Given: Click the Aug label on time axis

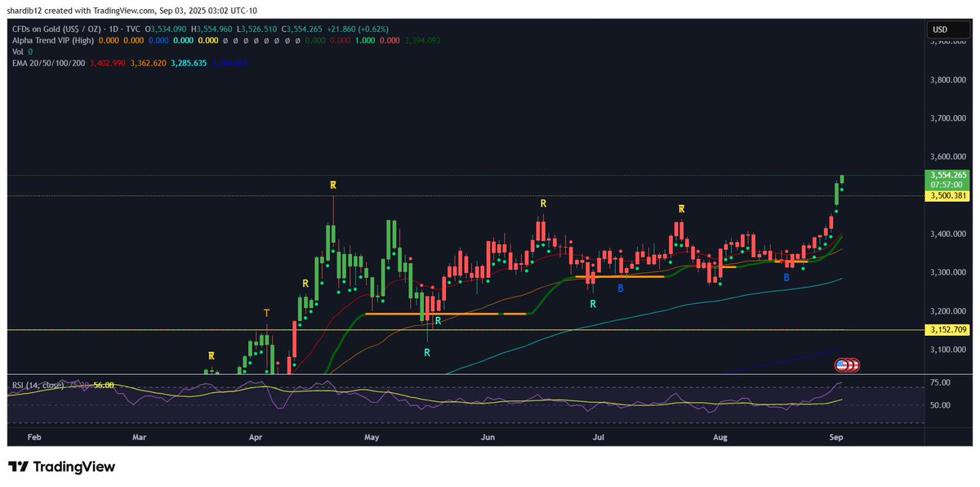Looking at the screenshot, I should tap(719, 438).
